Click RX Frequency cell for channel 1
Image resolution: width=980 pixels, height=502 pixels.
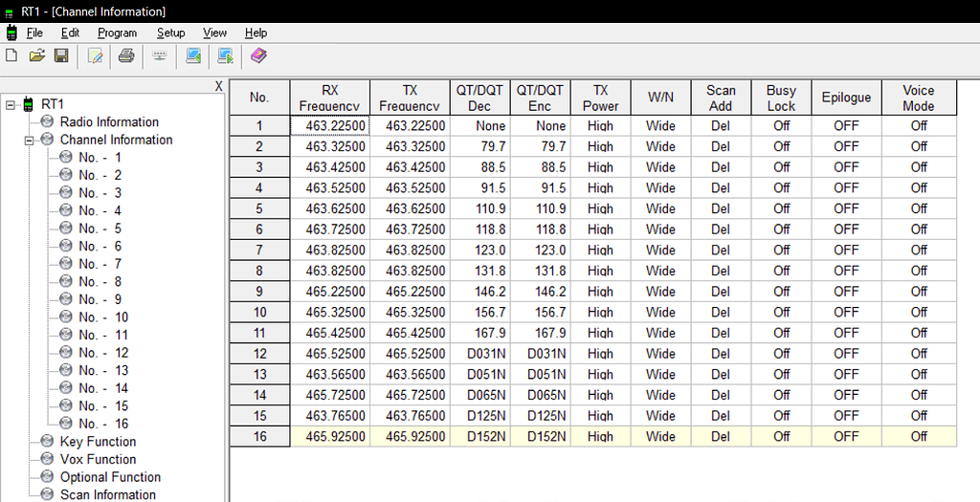tap(329, 126)
